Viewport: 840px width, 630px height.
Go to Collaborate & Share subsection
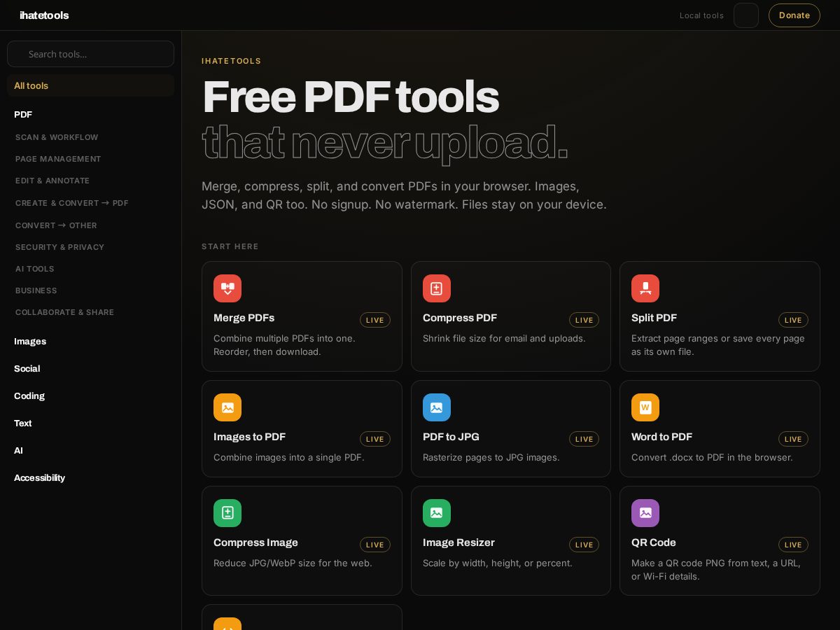tap(64, 312)
